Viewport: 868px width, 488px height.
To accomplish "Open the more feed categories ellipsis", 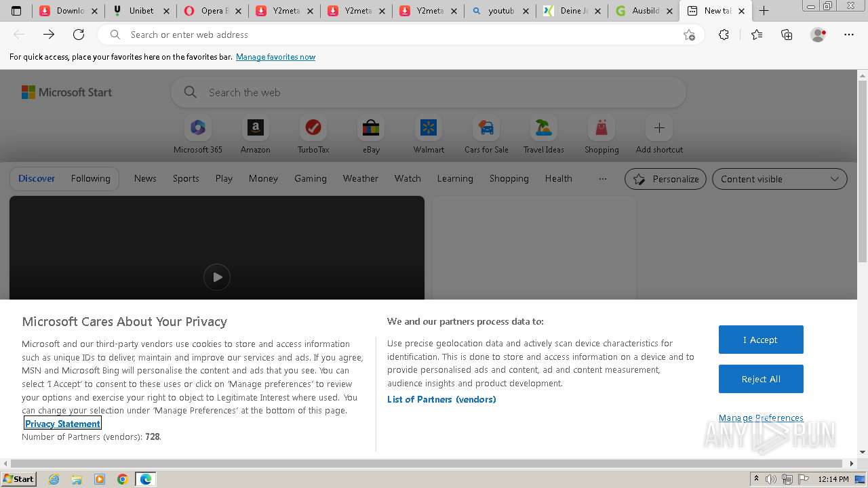I will [603, 179].
